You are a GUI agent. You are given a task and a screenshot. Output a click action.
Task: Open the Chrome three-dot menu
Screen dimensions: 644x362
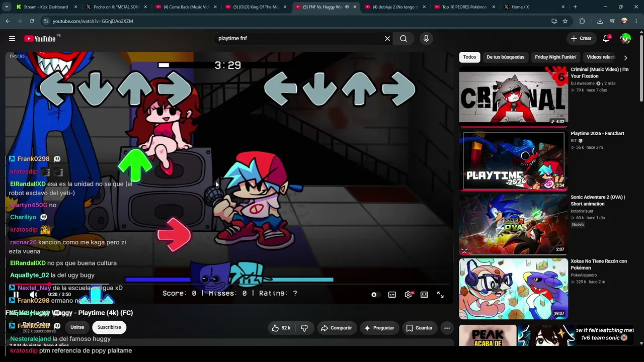(636, 21)
